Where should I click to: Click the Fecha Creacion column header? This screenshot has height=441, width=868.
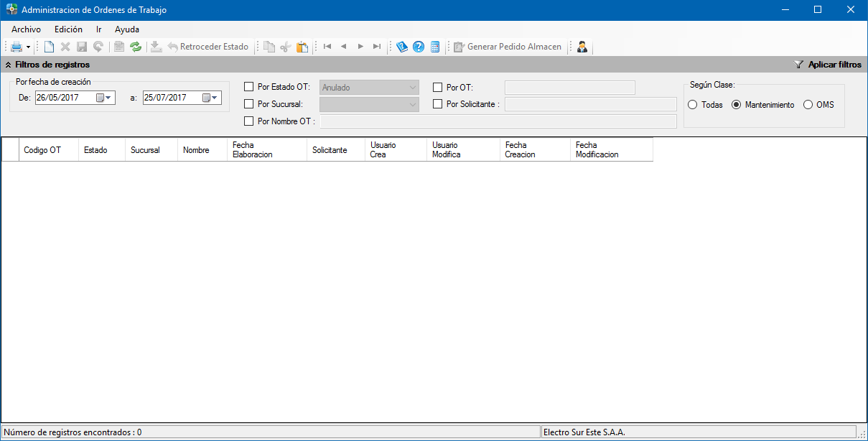(536, 150)
